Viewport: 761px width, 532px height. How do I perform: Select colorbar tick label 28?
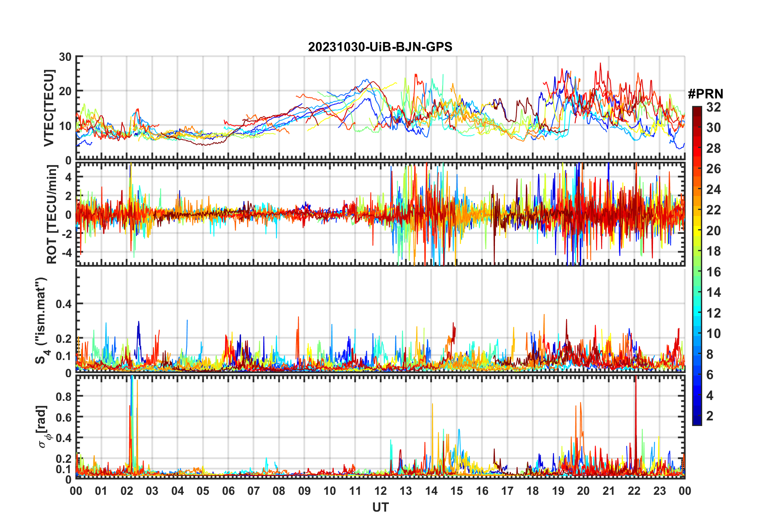click(x=713, y=148)
